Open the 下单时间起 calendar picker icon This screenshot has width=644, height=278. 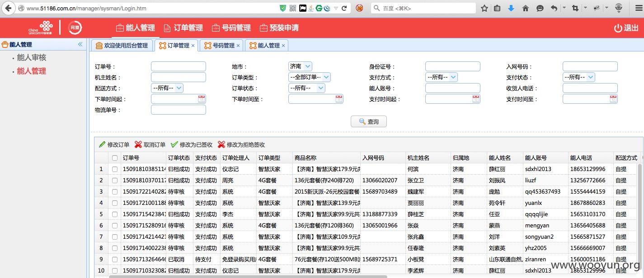tap(202, 99)
